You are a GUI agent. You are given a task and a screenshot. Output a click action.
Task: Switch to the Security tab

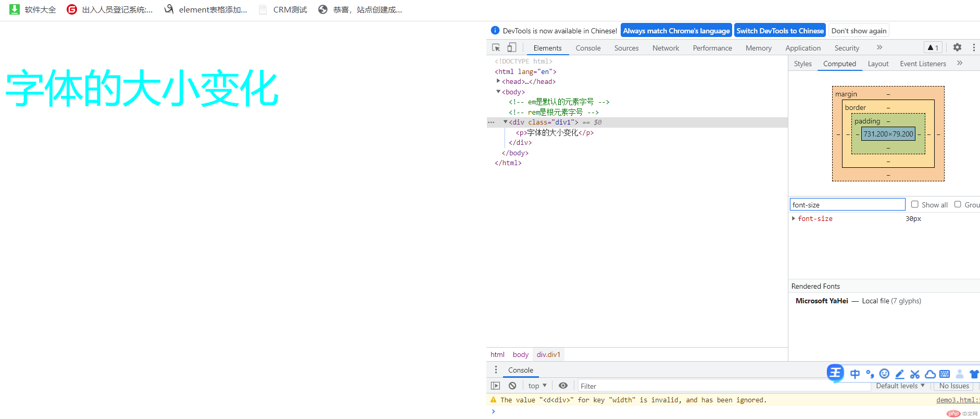[847, 48]
